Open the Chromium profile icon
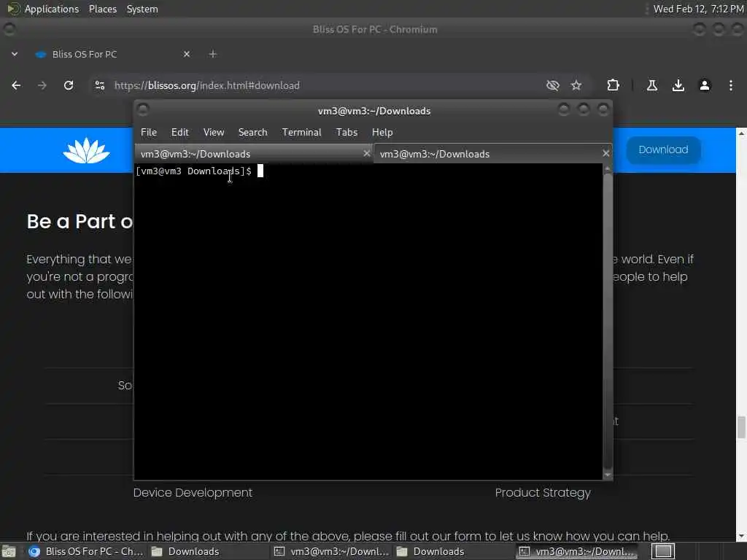747x560 pixels. click(x=705, y=85)
